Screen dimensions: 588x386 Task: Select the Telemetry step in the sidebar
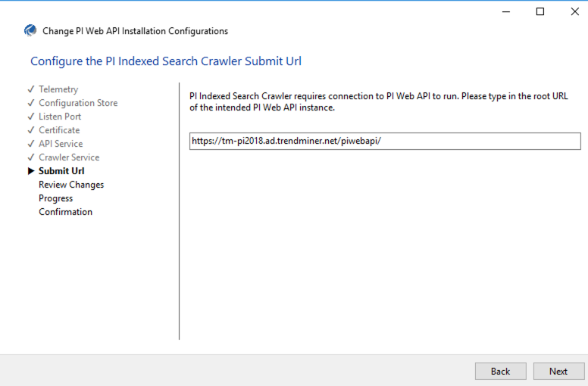[58, 89]
